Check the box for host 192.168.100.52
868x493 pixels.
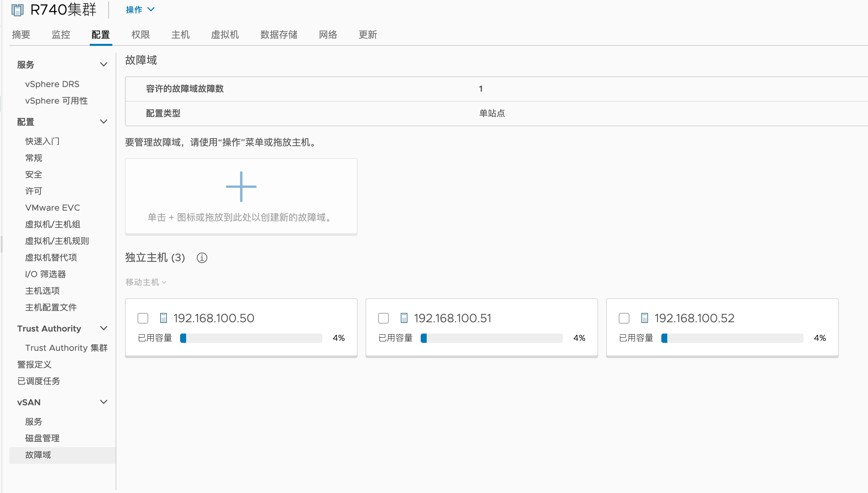click(x=624, y=318)
